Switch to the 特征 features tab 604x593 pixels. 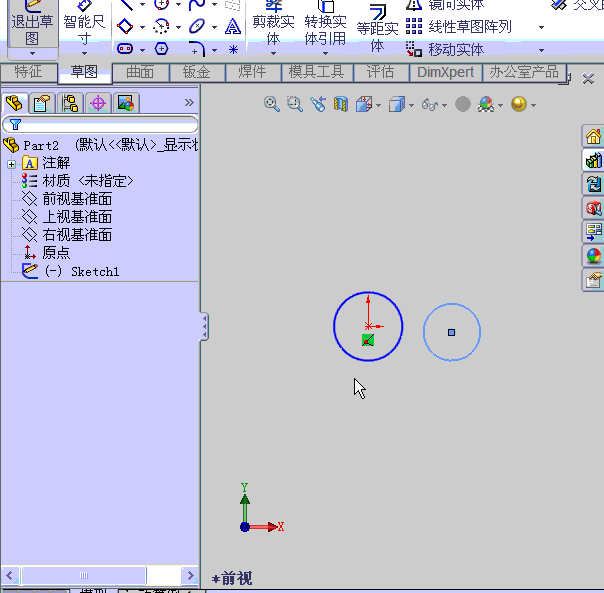pos(28,72)
